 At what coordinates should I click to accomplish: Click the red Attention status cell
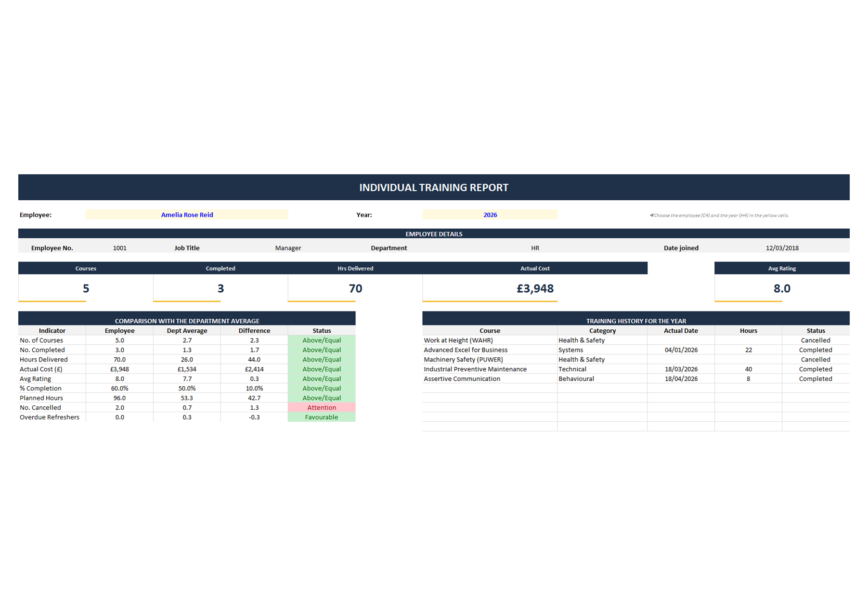(322, 408)
